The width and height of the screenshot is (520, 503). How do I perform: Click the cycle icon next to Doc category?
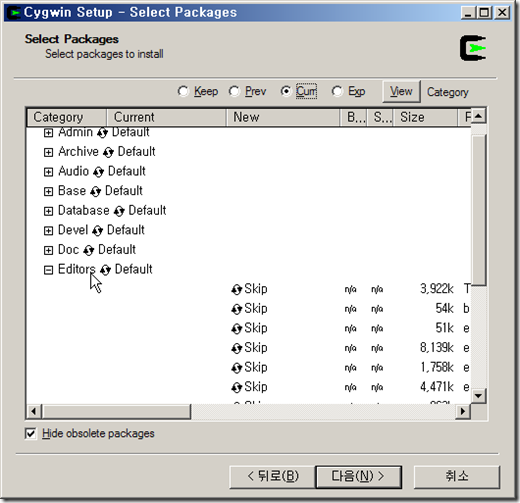(x=88, y=250)
